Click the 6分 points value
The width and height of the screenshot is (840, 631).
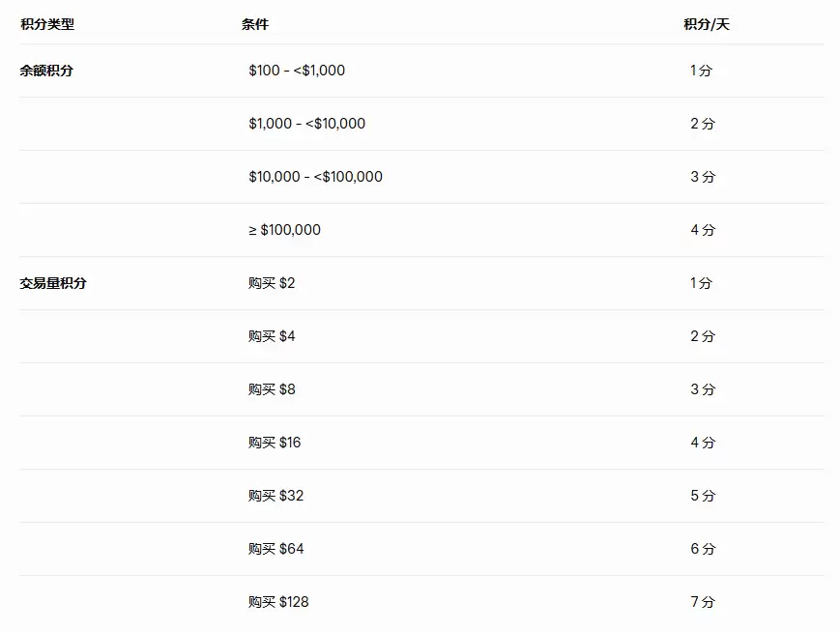click(703, 549)
